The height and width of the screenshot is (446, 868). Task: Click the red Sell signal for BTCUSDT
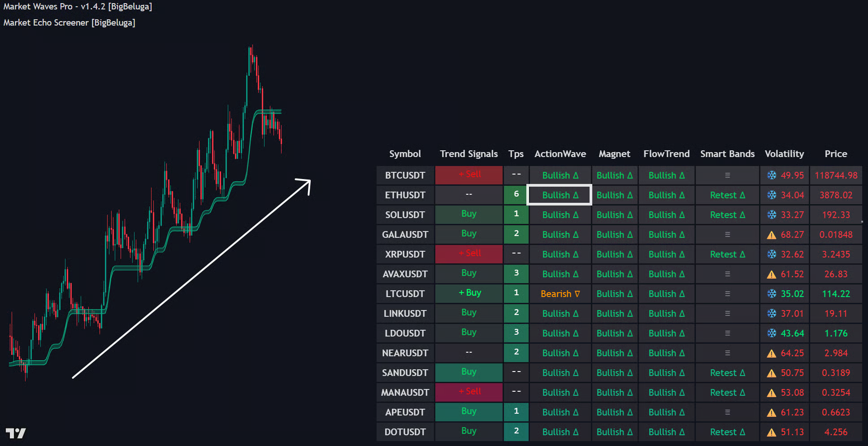pos(469,175)
